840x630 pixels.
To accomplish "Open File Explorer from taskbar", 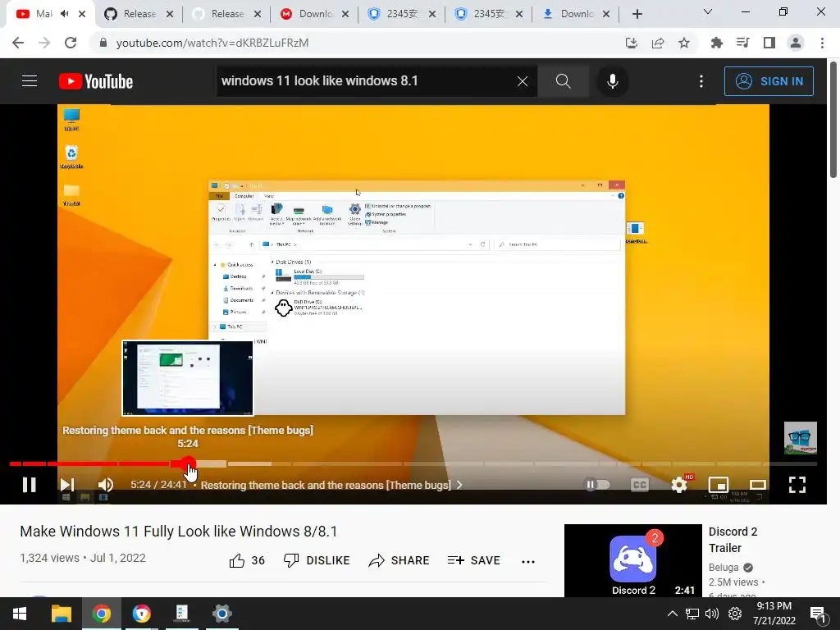I will (61, 614).
